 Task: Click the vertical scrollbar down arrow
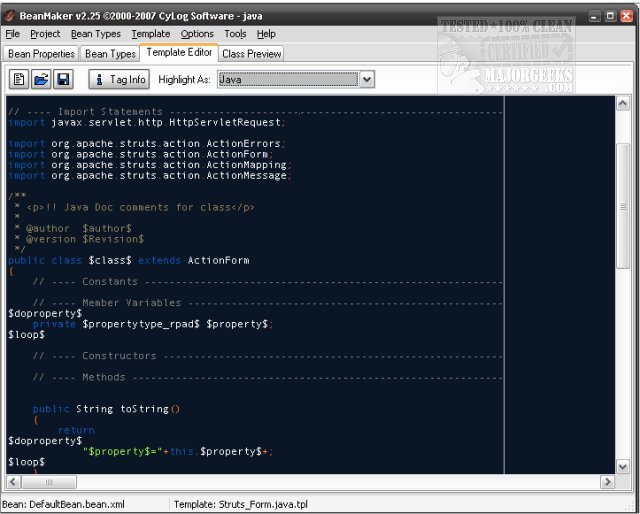pyautogui.click(x=622, y=465)
